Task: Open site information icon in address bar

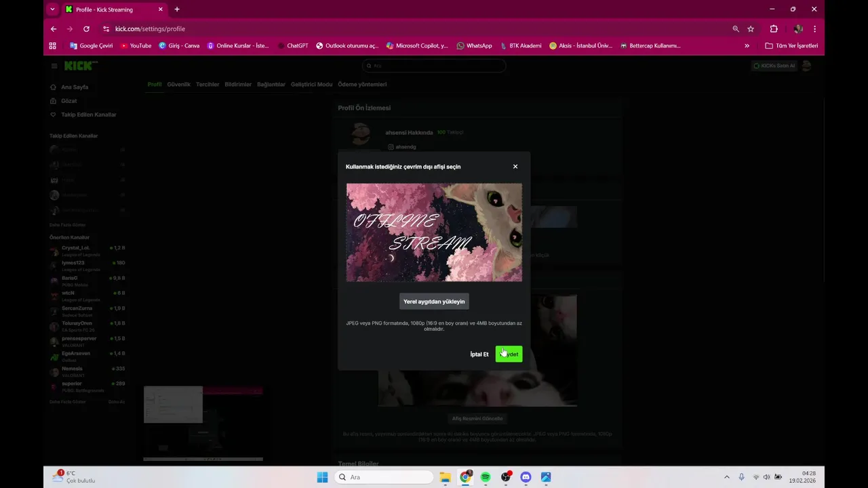Action: (106, 29)
